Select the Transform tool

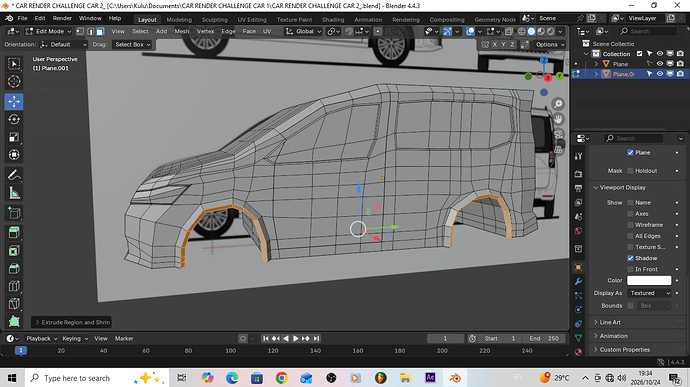pos(14,155)
